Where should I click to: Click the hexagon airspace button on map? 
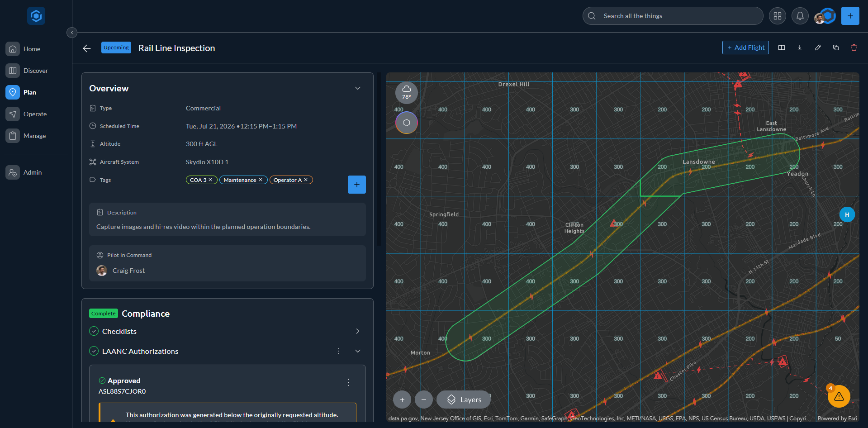(407, 123)
